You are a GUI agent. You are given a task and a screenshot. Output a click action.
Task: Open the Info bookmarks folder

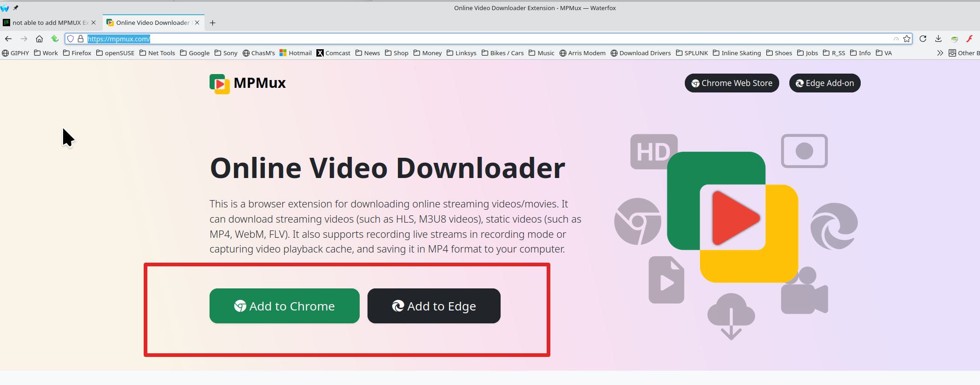(x=860, y=53)
